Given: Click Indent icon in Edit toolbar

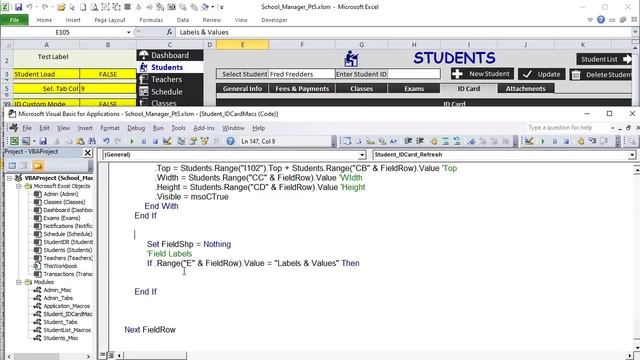Looking at the screenshot, I should point(408,141).
